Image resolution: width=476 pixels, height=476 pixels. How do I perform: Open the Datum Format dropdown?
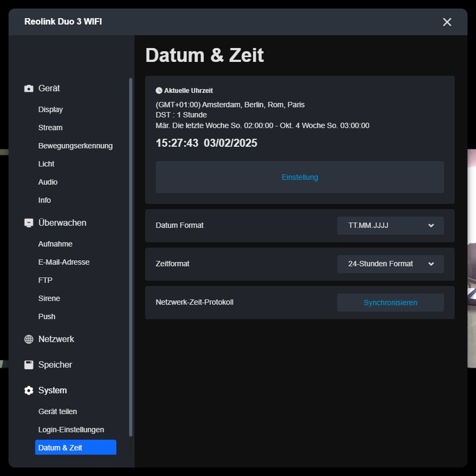390,226
